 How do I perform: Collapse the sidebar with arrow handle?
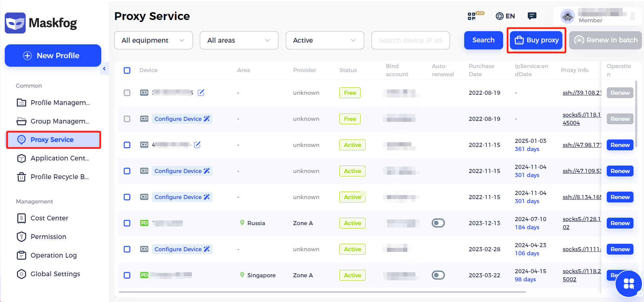pyautogui.click(x=104, y=69)
